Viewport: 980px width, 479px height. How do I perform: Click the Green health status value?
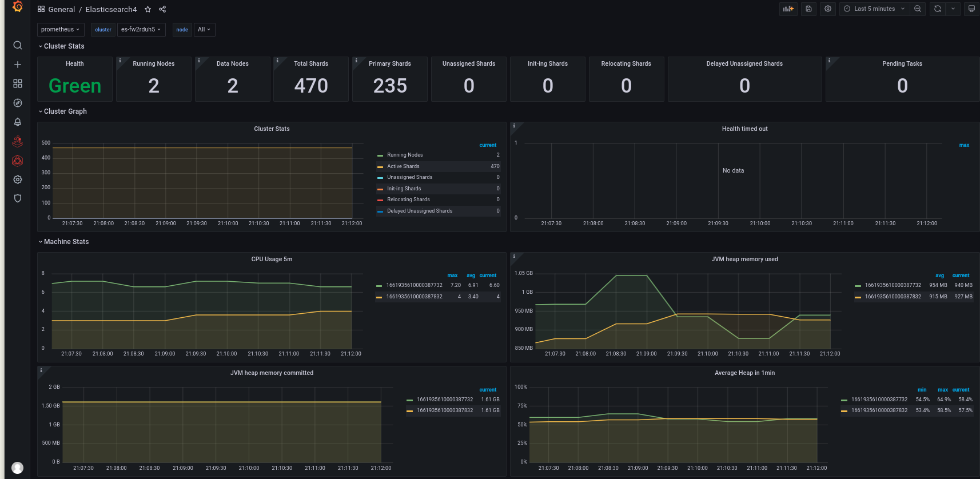(x=75, y=86)
